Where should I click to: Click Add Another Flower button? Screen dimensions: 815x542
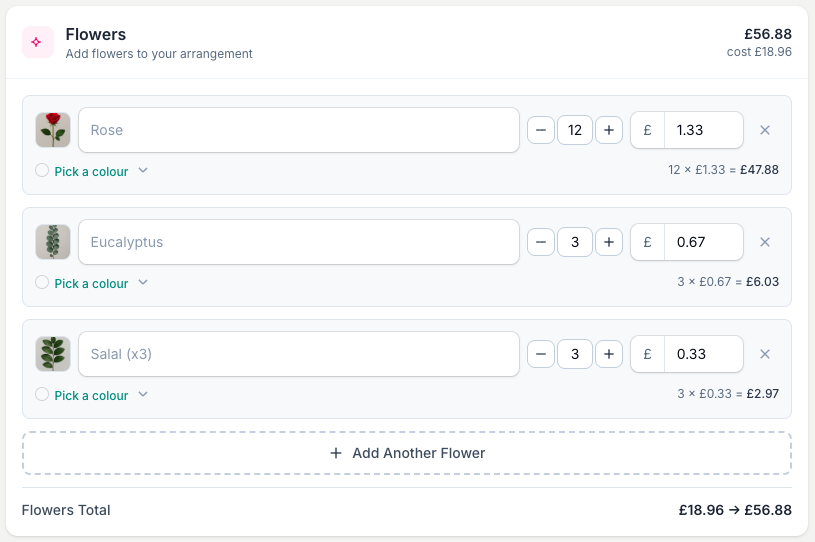pyautogui.click(x=407, y=453)
